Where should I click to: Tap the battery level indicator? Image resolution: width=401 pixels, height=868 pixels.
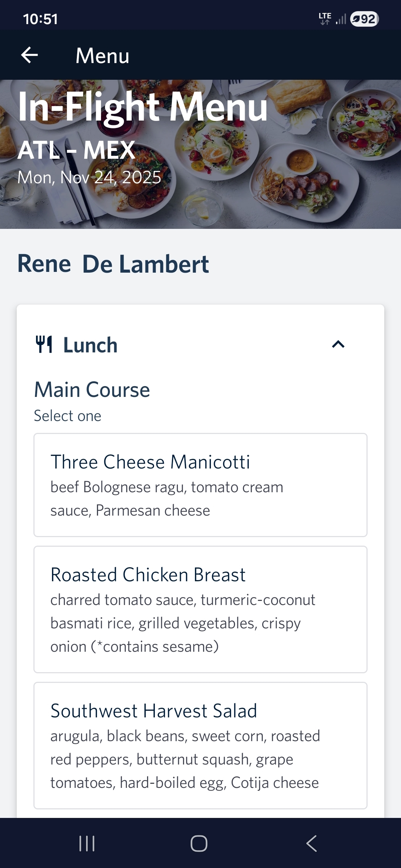click(x=364, y=19)
